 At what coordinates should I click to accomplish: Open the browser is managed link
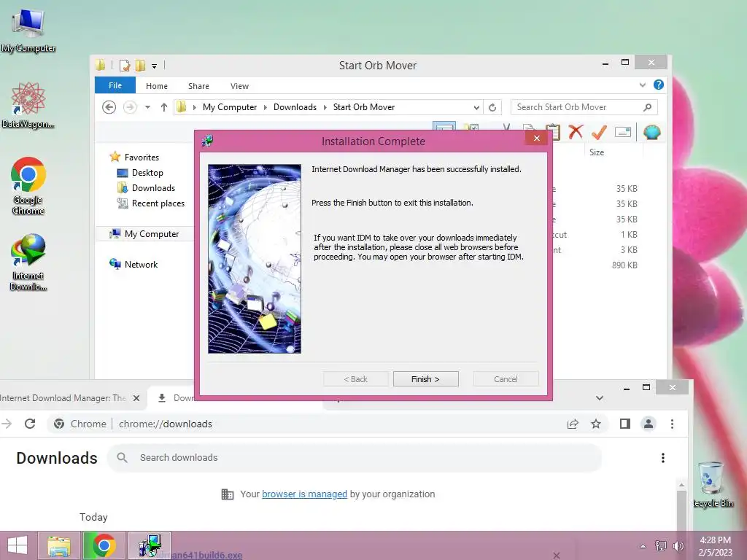(x=304, y=494)
